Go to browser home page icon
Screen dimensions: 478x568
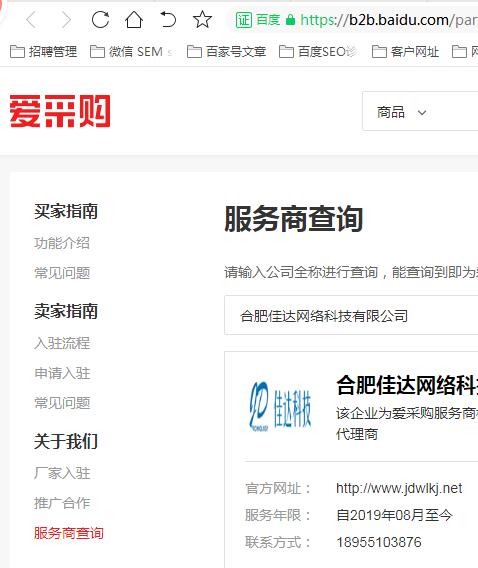pyautogui.click(x=134, y=20)
